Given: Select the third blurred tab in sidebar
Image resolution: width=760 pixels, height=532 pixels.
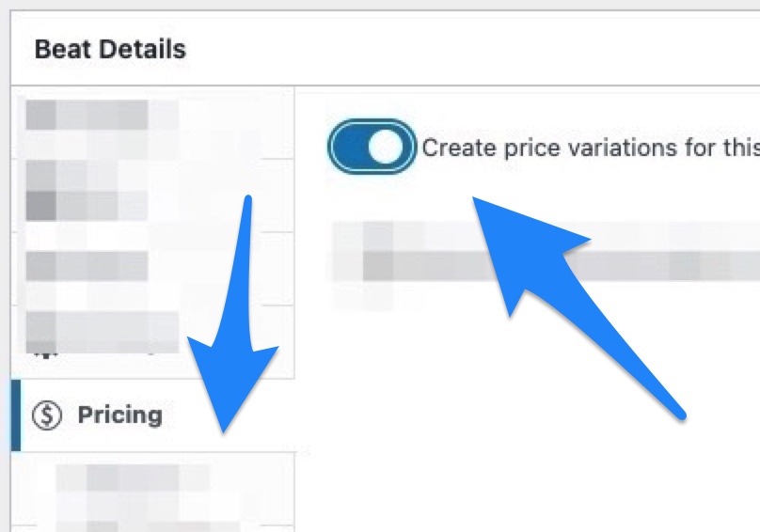Looking at the screenshot, I should click(x=152, y=269).
